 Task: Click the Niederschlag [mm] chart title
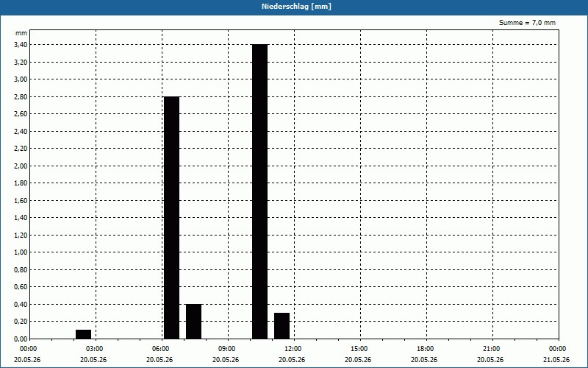(296, 7)
